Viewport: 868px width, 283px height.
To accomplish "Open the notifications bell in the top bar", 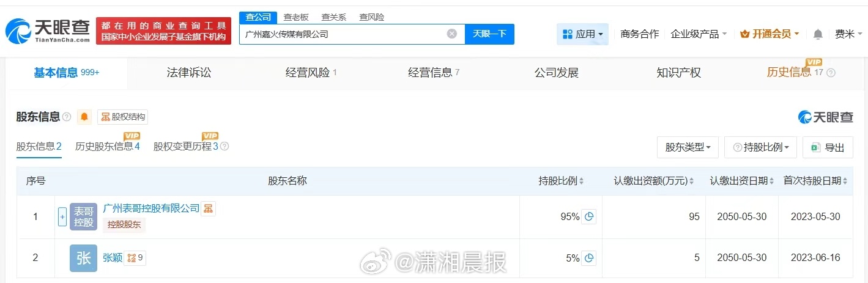I will coord(818,34).
